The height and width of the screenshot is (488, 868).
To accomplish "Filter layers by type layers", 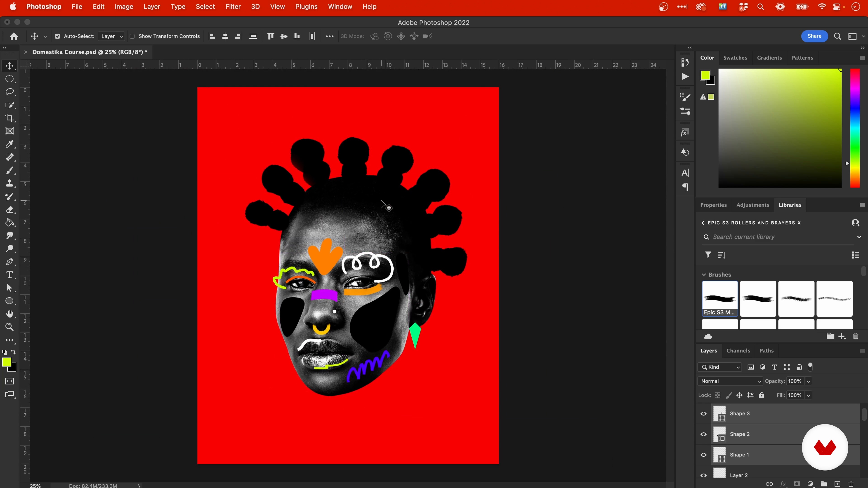I will click(x=775, y=367).
